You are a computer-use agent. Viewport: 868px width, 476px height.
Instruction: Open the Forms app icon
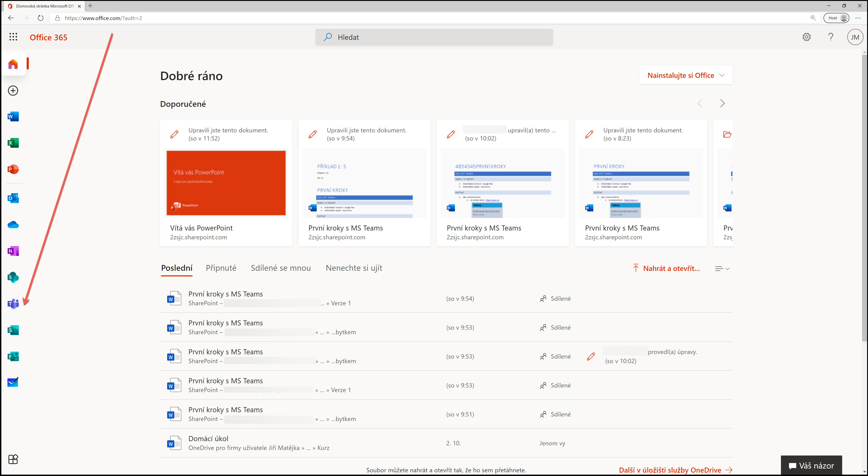[x=13, y=356]
